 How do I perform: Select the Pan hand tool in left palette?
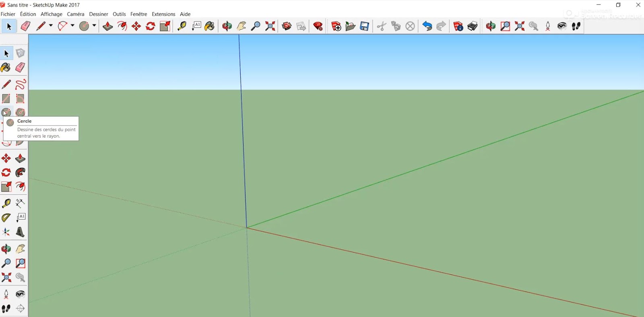pos(20,249)
